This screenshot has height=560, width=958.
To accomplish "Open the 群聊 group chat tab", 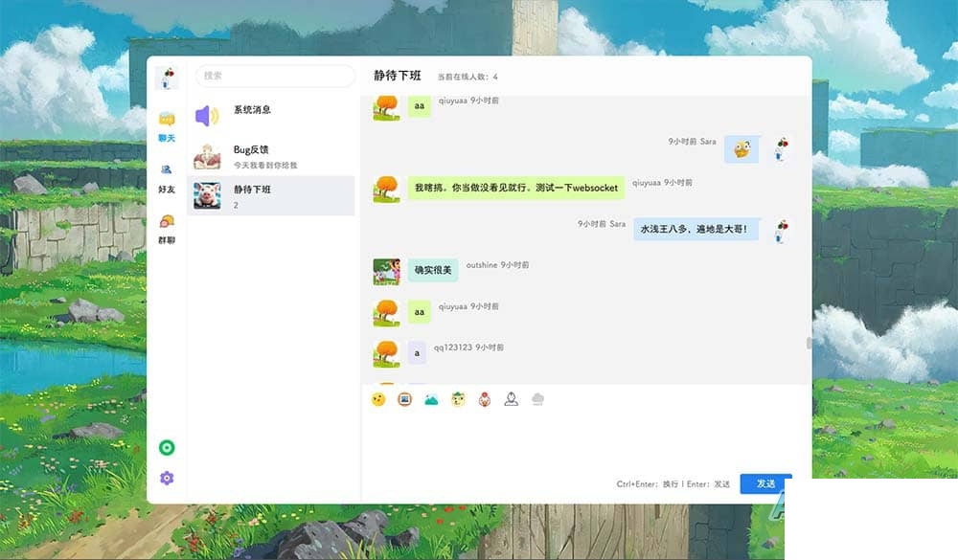I will point(167,230).
